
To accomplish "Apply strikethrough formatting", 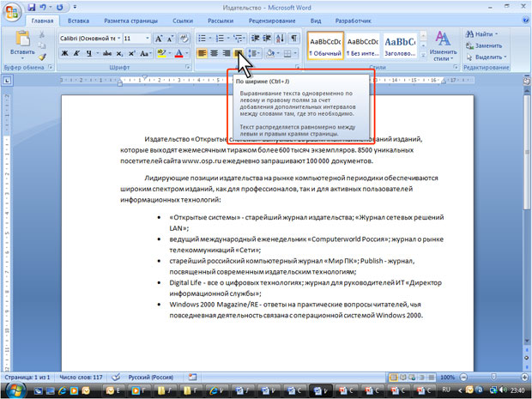I will (x=107, y=53).
